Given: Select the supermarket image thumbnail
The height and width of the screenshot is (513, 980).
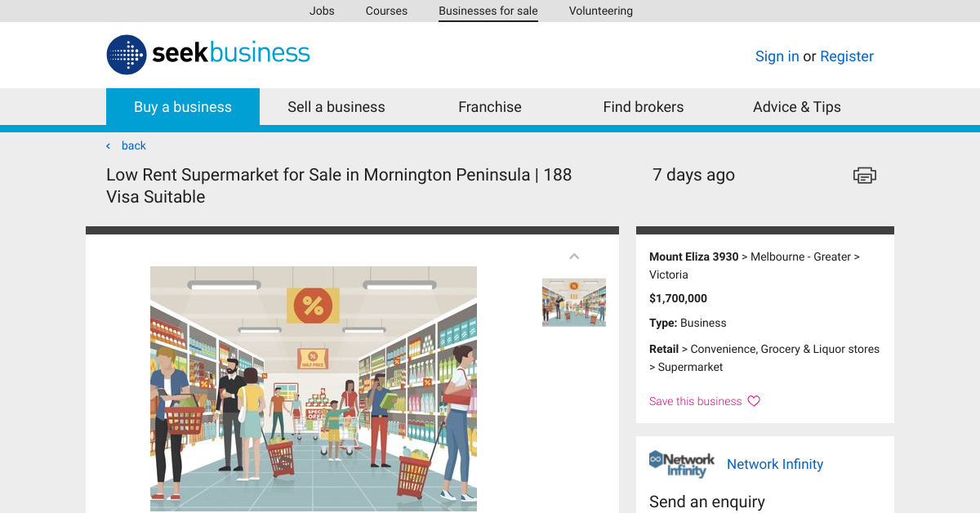Looking at the screenshot, I should 574,301.
